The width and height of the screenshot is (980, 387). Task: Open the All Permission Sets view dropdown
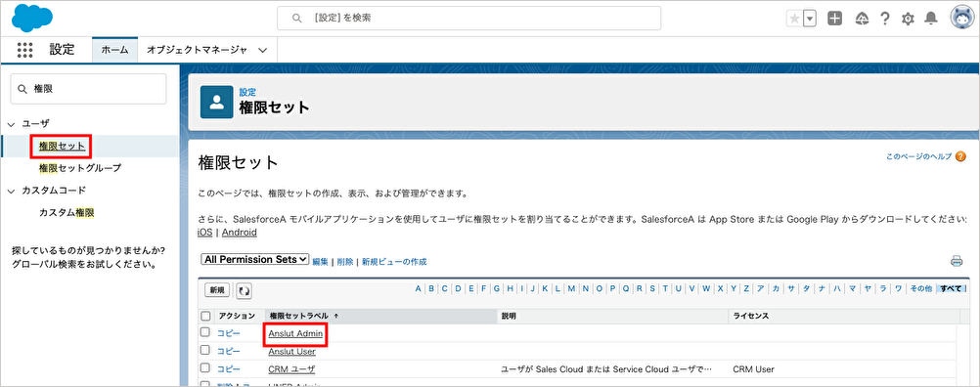click(255, 259)
